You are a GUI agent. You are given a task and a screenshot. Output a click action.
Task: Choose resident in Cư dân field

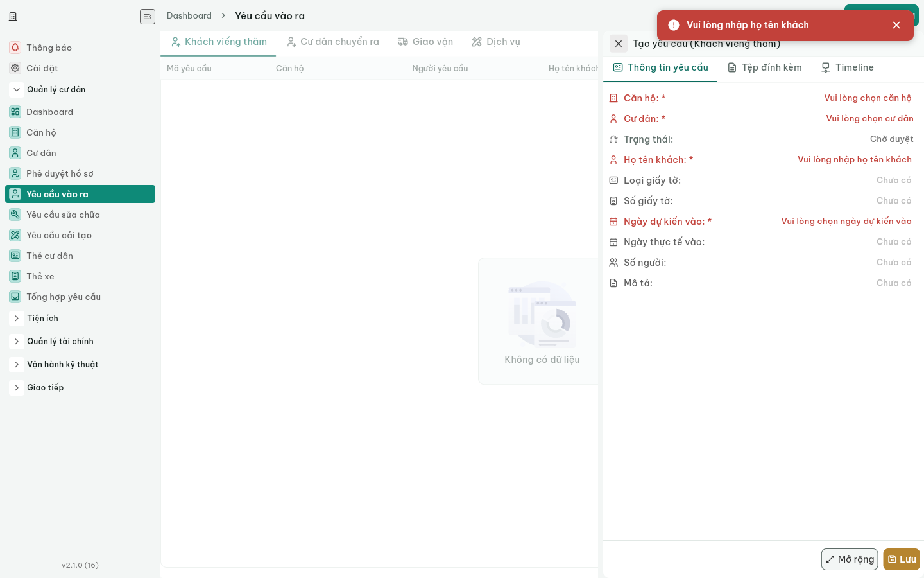coord(869,118)
